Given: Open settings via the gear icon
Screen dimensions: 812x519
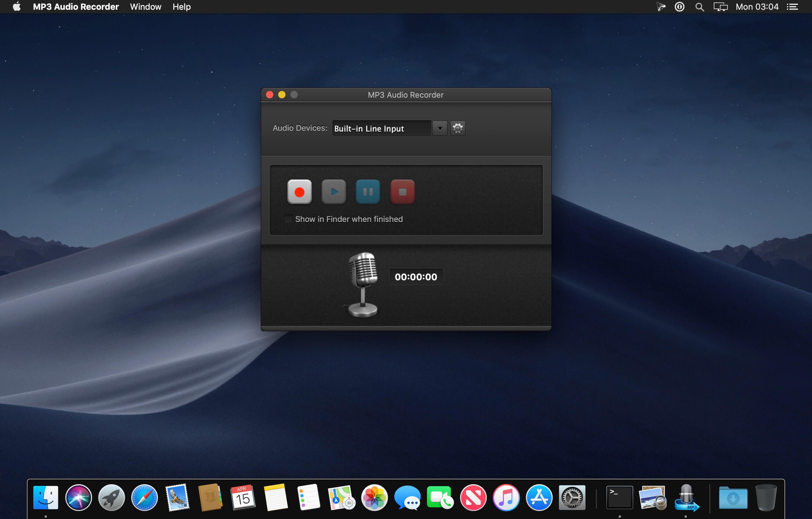Looking at the screenshot, I should pos(458,128).
